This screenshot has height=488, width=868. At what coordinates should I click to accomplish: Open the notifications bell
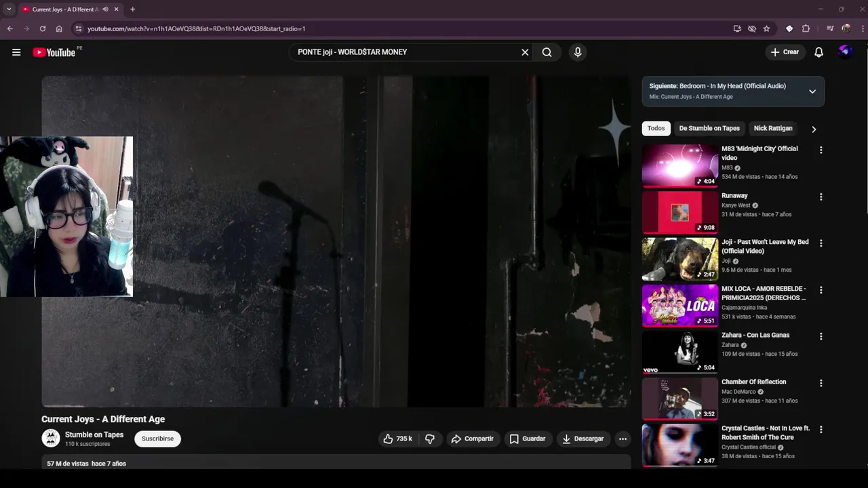(818, 52)
